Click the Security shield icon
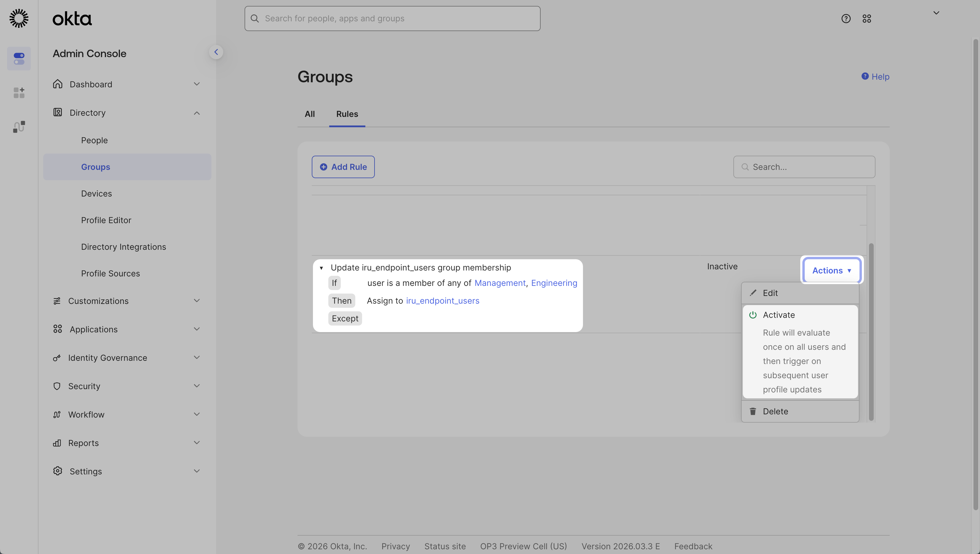The image size is (980, 554). [57, 386]
